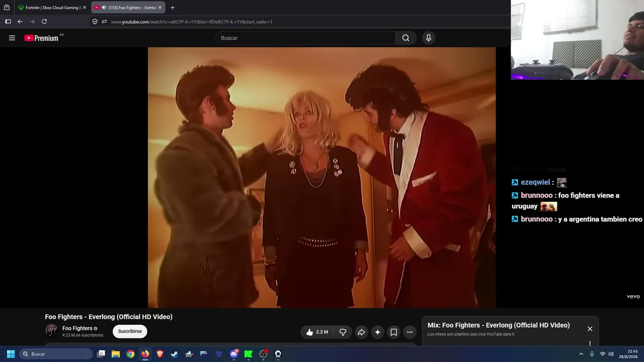Screen dimensions: 644x362
Task: Open the YouTube guide hamburger menu
Action: point(12,38)
